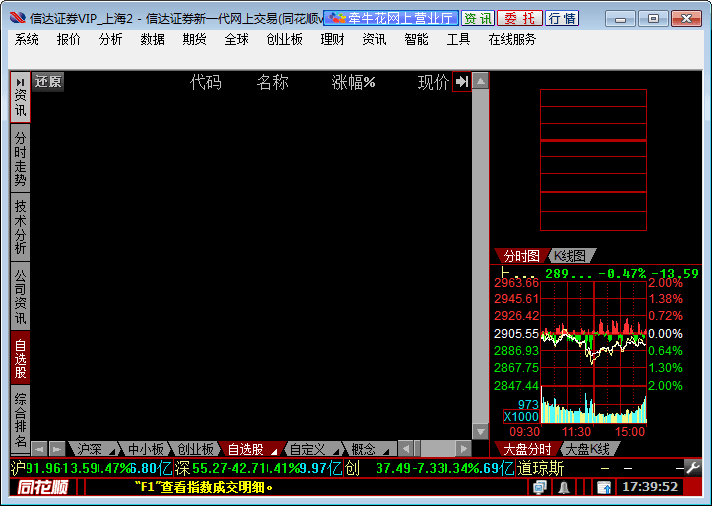The height and width of the screenshot is (506, 712).
Task: Click the 信达证券 logo in the title bar
Action: coord(18,18)
